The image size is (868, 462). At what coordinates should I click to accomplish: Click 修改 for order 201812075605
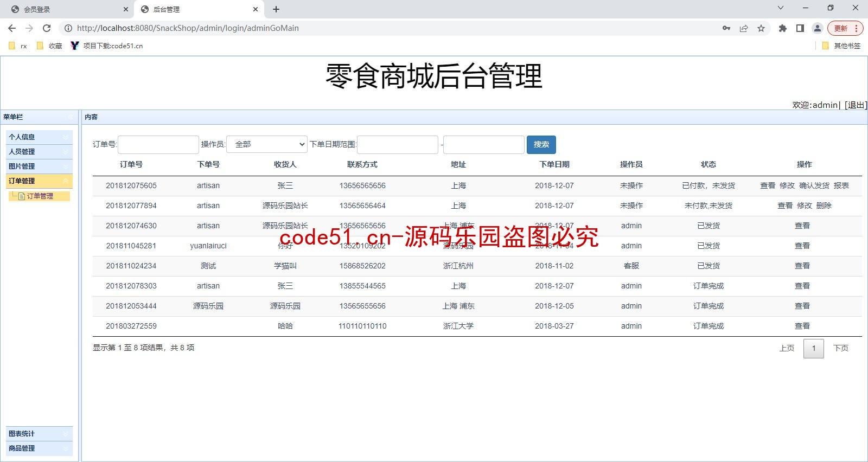787,185
